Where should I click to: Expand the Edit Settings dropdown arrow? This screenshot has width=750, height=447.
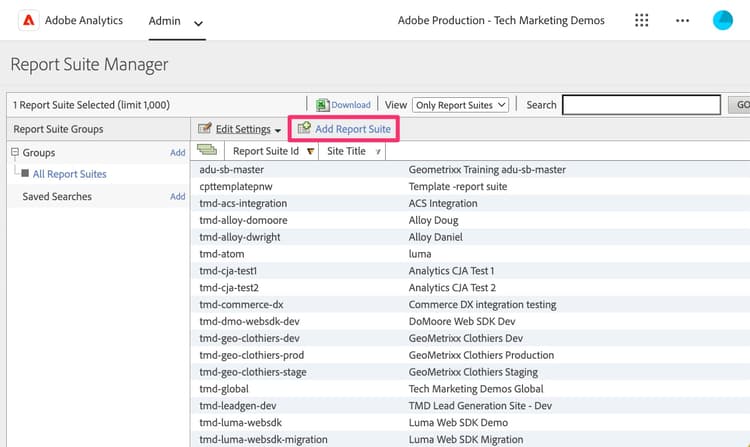[278, 130]
